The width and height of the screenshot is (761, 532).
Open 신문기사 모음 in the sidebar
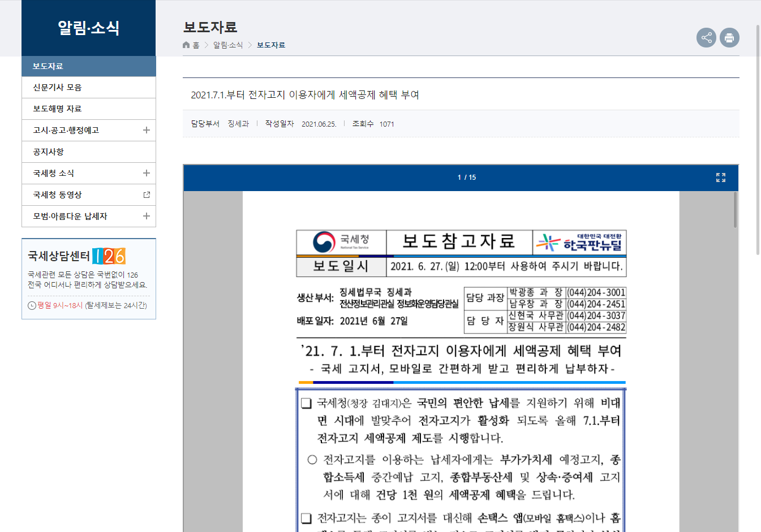coord(89,88)
